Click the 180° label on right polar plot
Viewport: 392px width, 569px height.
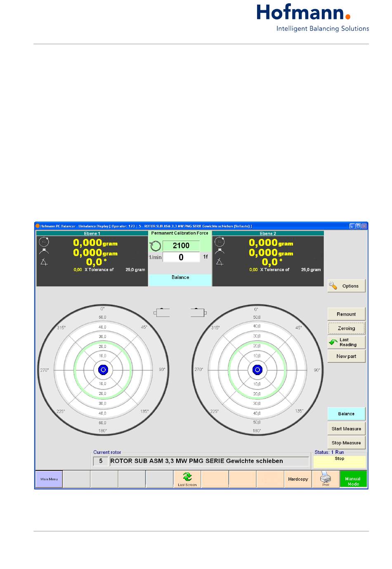tap(257, 431)
